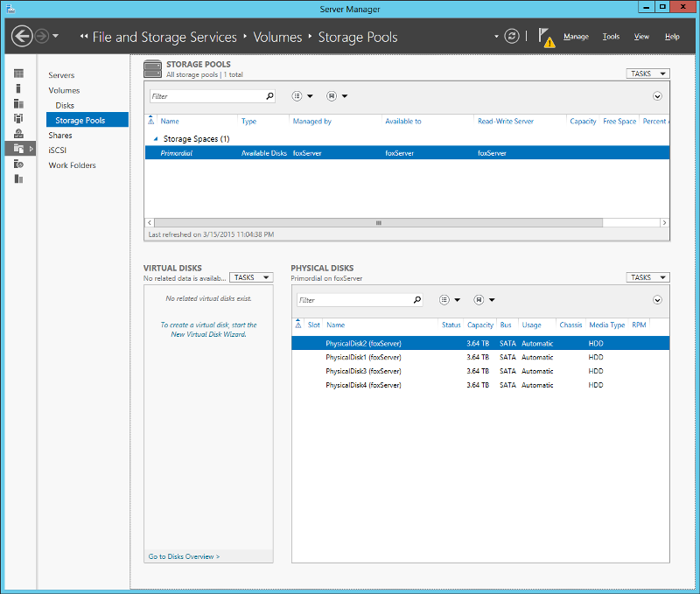Select PhysicalDisk2 (foxServer) row
Viewport: 700px width, 594px height.
click(480, 343)
